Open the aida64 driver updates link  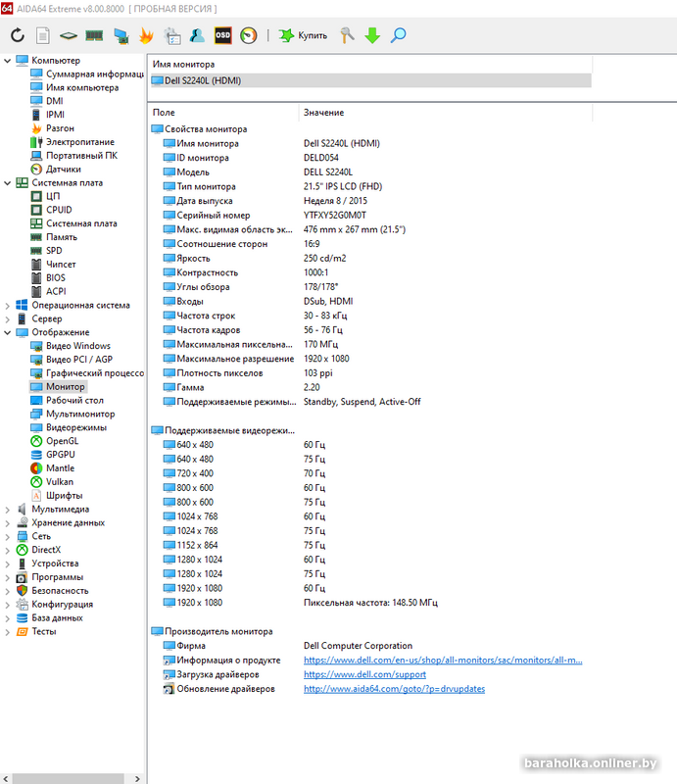(394, 689)
